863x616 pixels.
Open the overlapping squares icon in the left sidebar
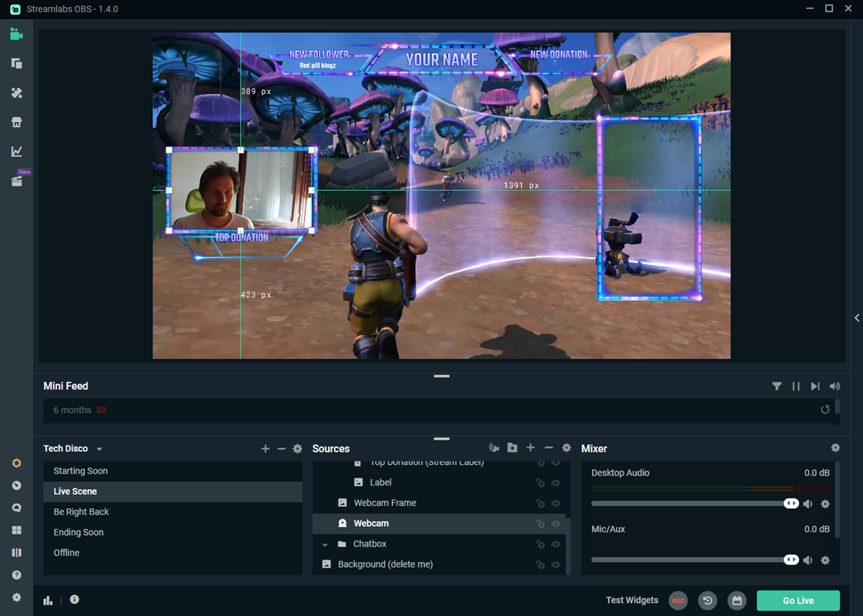pyautogui.click(x=16, y=63)
